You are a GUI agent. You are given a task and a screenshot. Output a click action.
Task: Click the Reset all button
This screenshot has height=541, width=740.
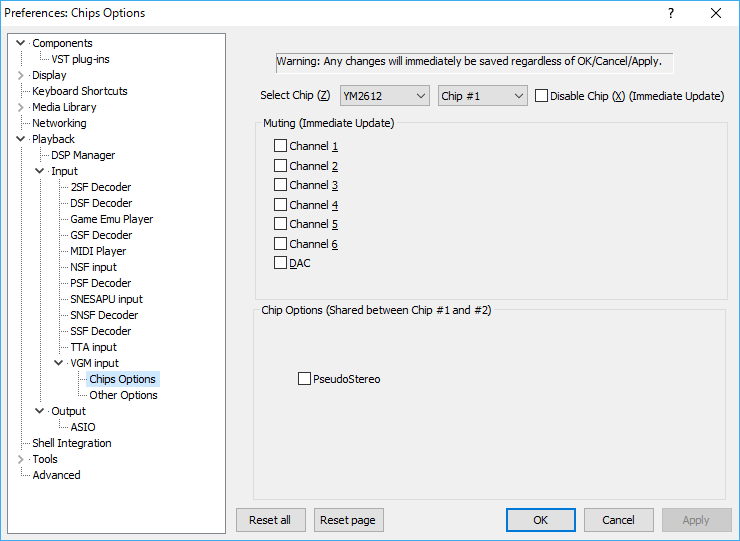click(270, 520)
